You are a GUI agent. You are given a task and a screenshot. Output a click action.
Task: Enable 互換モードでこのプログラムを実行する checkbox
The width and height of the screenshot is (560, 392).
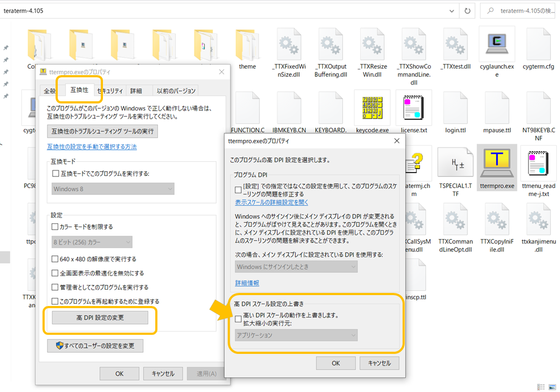click(56, 174)
